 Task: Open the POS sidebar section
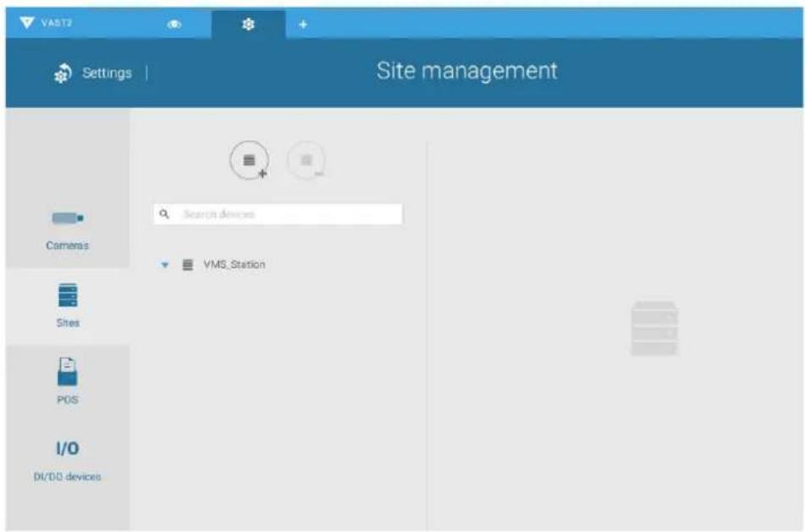67,381
